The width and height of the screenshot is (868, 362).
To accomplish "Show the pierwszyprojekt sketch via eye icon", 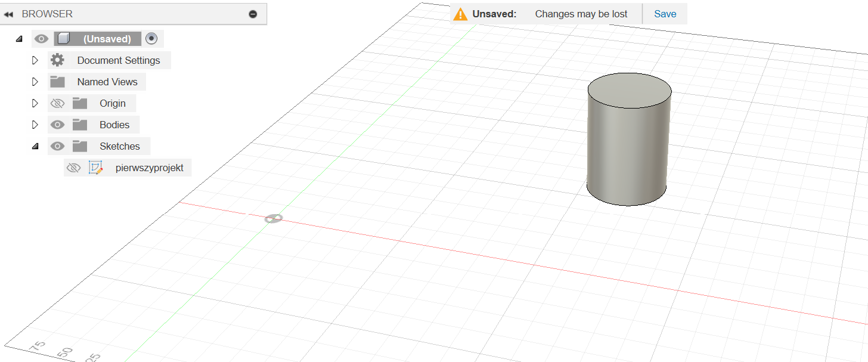I will (73, 168).
